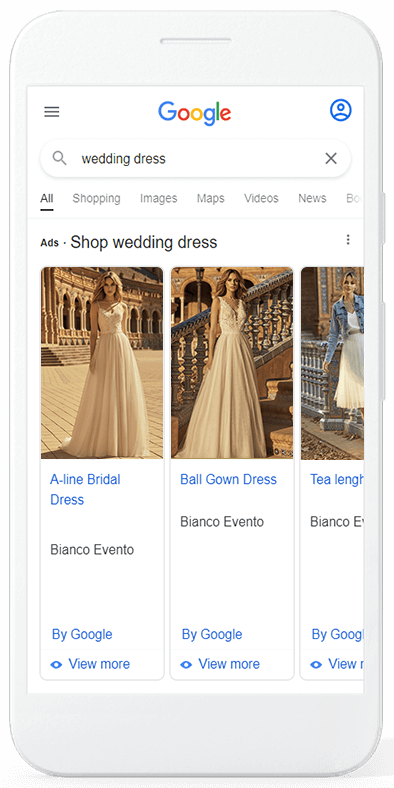Click View more on A-line Bridal Dress card
Viewport: 394px width, 788px height.
click(x=99, y=664)
